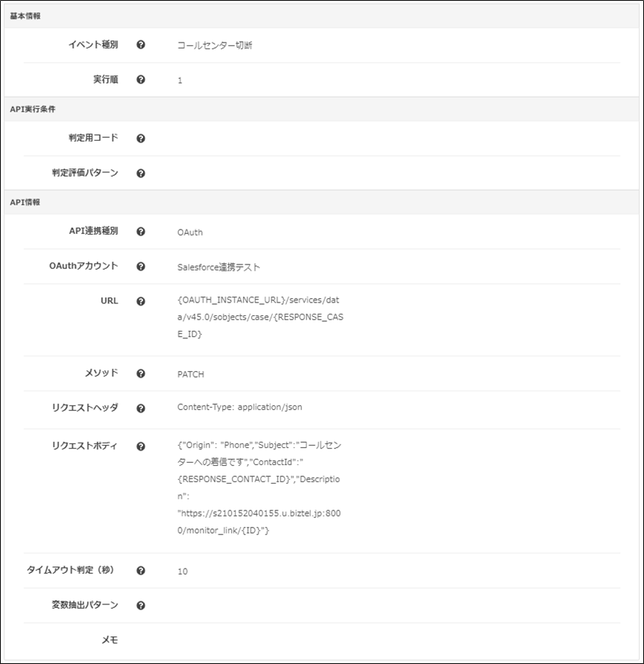Click help icon beside リクエストヘッダ
Image resolution: width=644 pixels, height=664 pixels.
click(x=141, y=408)
